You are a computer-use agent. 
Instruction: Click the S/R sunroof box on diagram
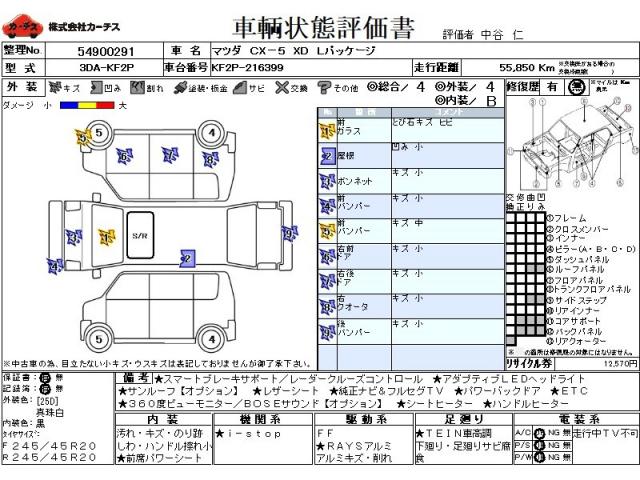pyautogui.click(x=140, y=233)
